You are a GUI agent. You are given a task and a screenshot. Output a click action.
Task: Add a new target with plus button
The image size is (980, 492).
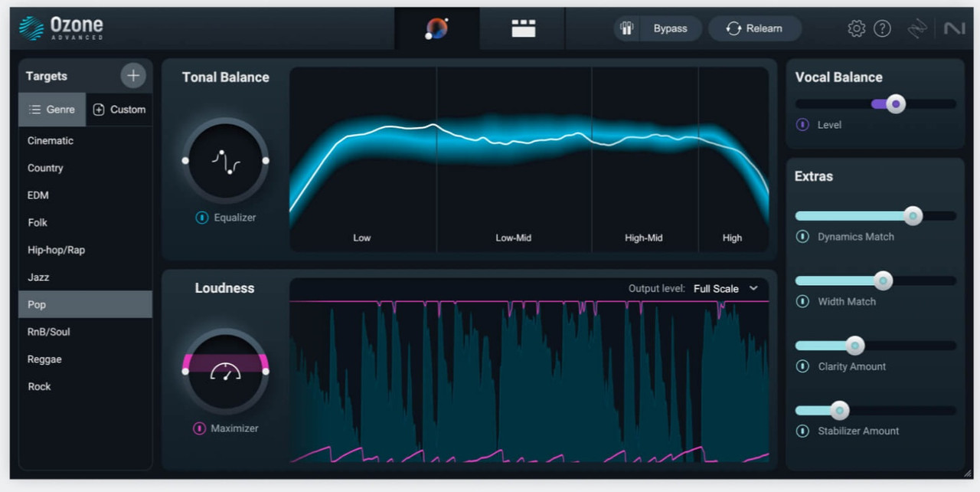coord(133,75)
